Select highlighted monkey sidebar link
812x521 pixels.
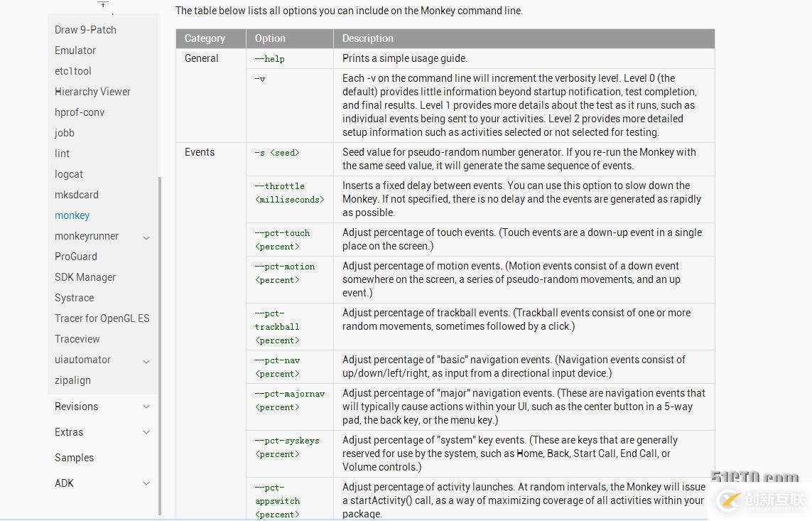coord(72,215)
